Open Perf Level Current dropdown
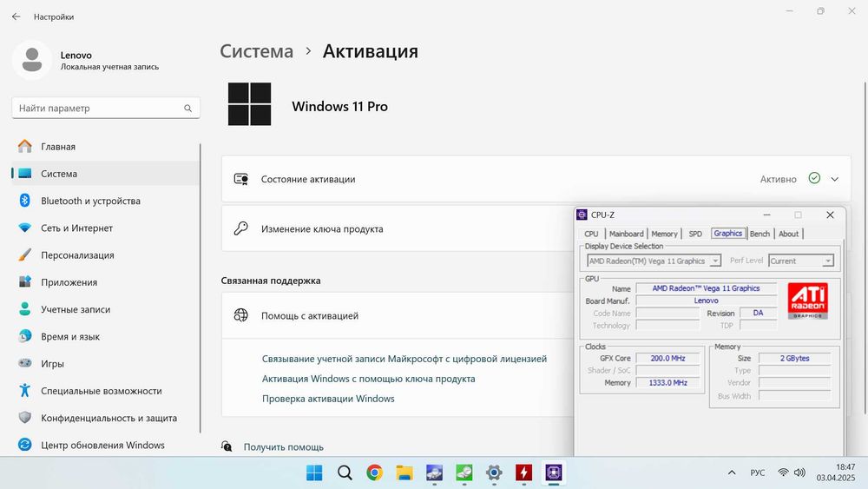 click(800, 261)
